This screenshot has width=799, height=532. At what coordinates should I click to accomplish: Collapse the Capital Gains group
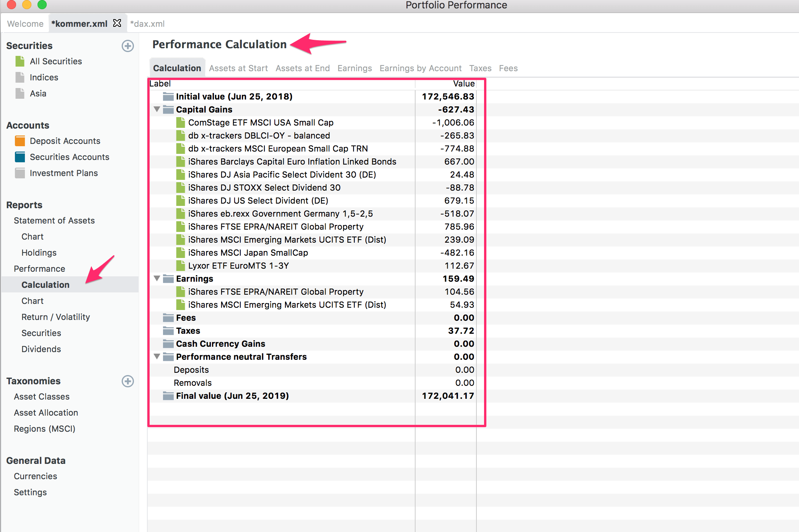[x=157, y=109]
